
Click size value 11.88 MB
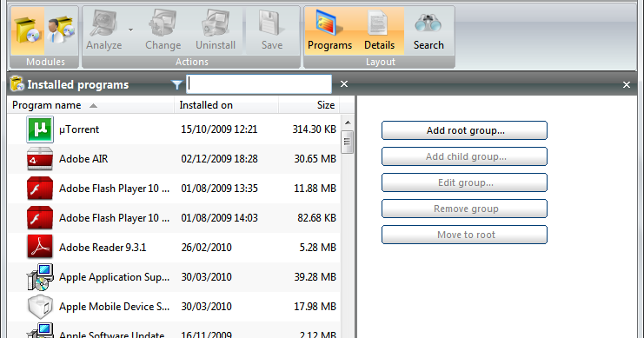315,189
